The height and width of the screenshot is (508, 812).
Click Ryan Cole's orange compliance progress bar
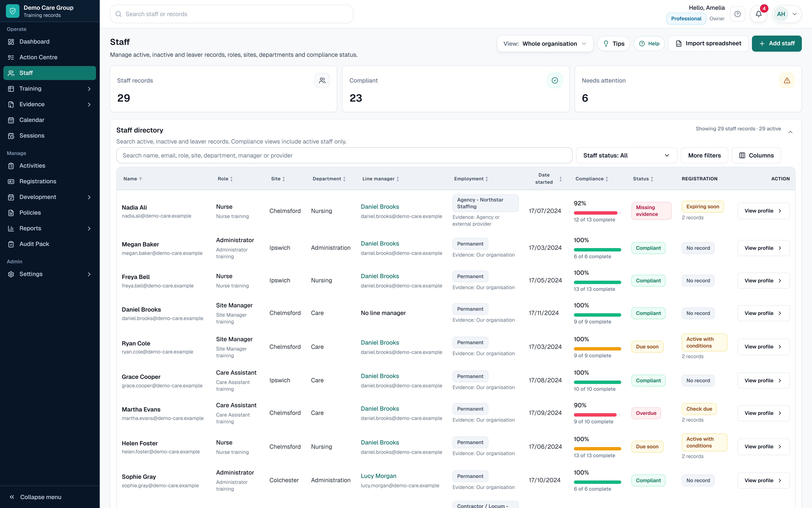point(597,349)
